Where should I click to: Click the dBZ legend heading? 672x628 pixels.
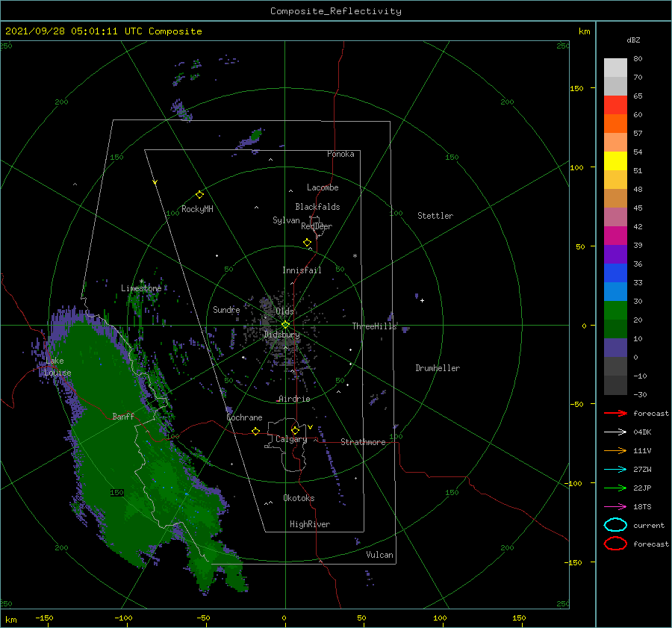(633, 40)
